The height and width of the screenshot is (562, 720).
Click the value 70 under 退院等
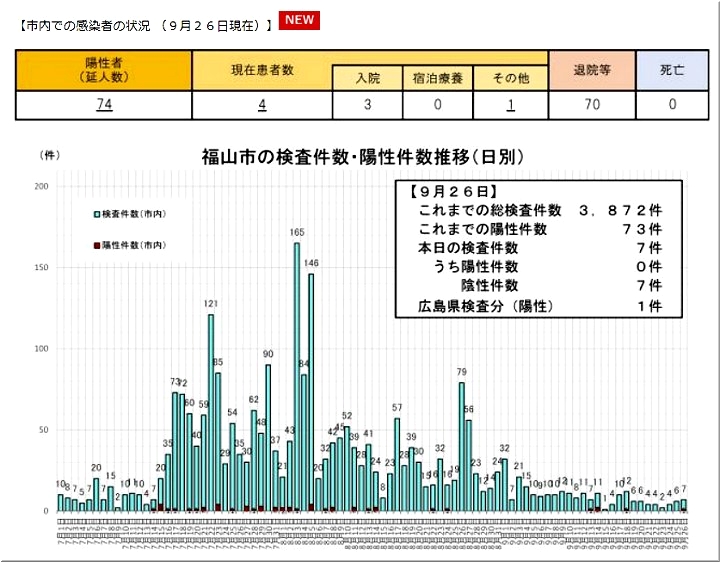tap(592, 105)
